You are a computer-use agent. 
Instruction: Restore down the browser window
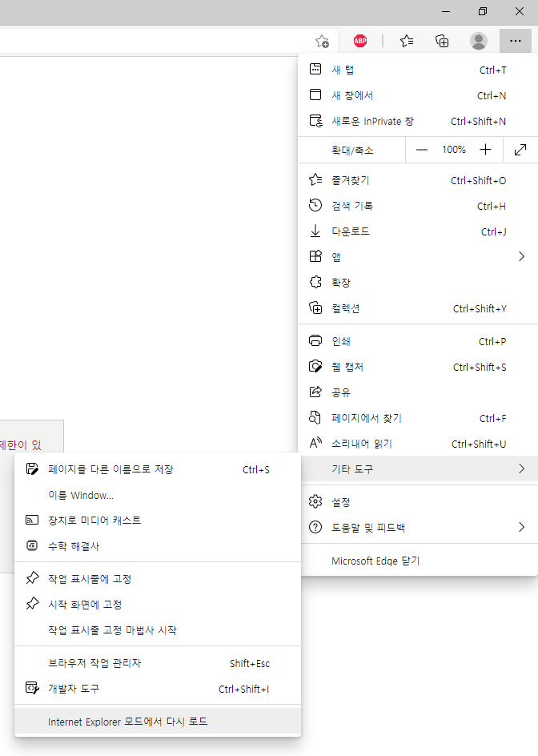point(483,11)
